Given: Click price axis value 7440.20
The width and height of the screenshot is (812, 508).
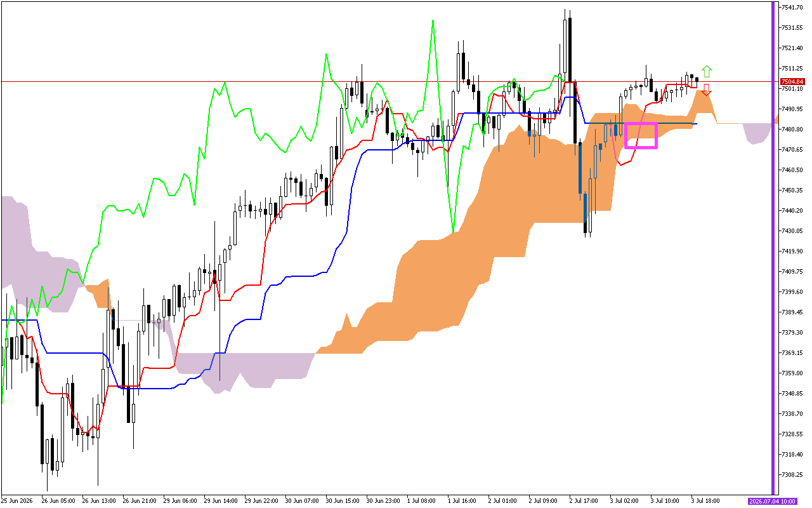Looking at the screenshot, I should (793, 211).
